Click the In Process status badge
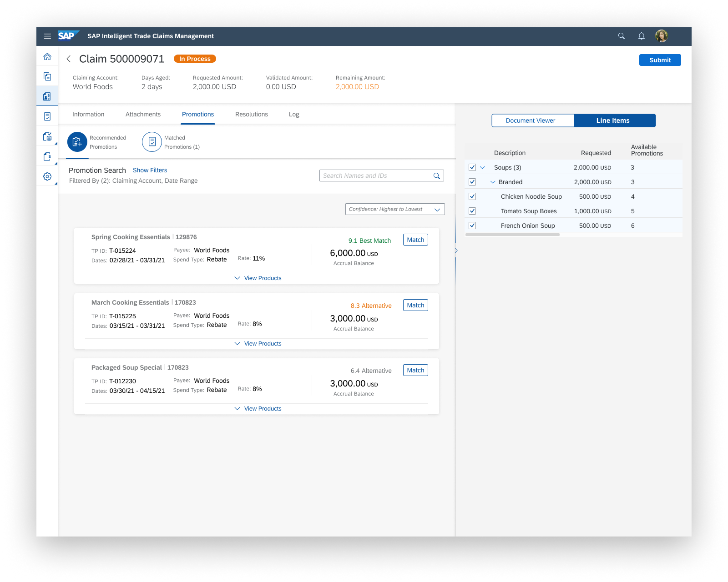The image size is (728, 582). coord(195,59)
